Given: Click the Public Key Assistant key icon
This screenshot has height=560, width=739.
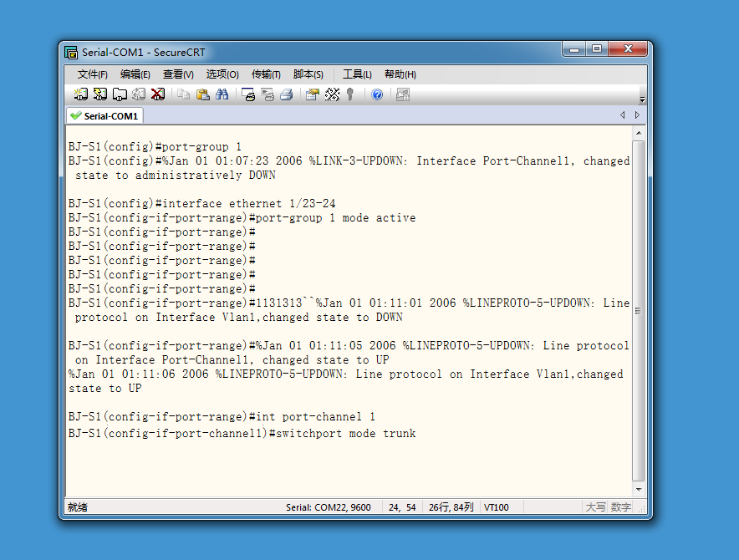Looking at the screenshot, I should (350, 94).
